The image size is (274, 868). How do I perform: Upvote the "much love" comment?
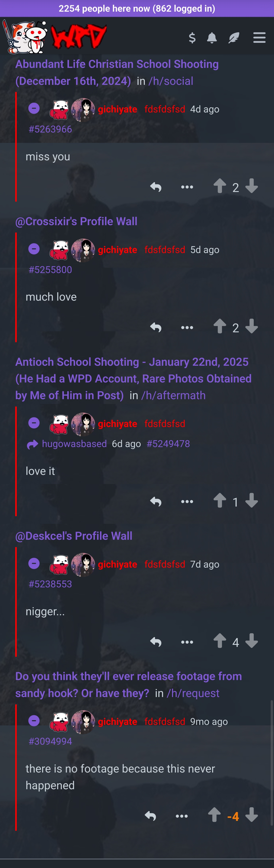(220, 326)
